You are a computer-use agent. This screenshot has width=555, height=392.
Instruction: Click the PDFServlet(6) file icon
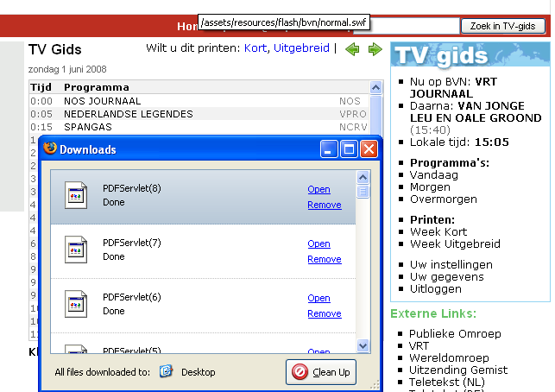pyautogui.click(x=76, y=304)
